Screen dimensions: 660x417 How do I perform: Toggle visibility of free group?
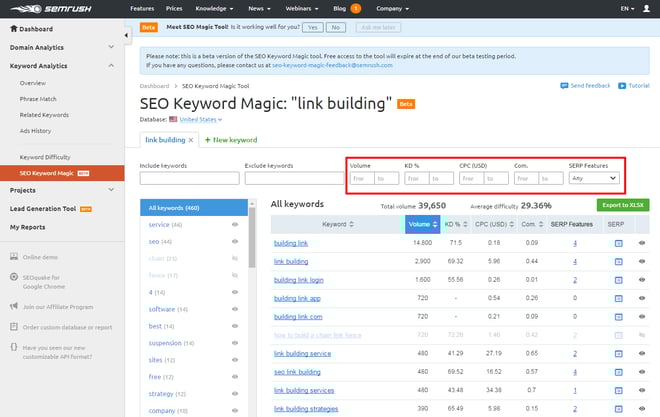click(235, 377)
